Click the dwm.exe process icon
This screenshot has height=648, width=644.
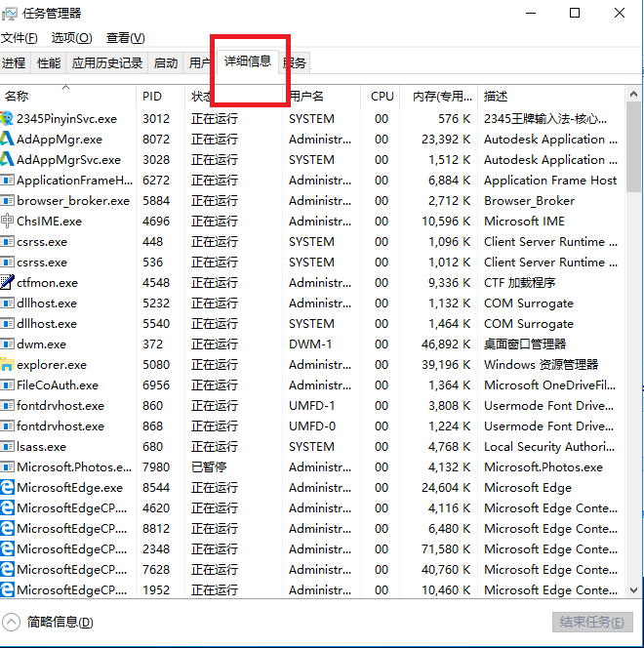click(7, 344)
